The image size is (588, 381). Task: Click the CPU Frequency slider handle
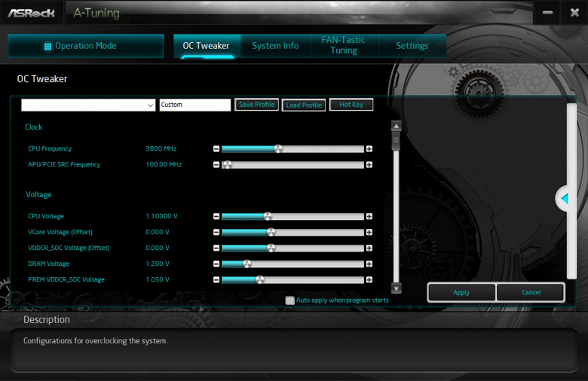[278, 149]
